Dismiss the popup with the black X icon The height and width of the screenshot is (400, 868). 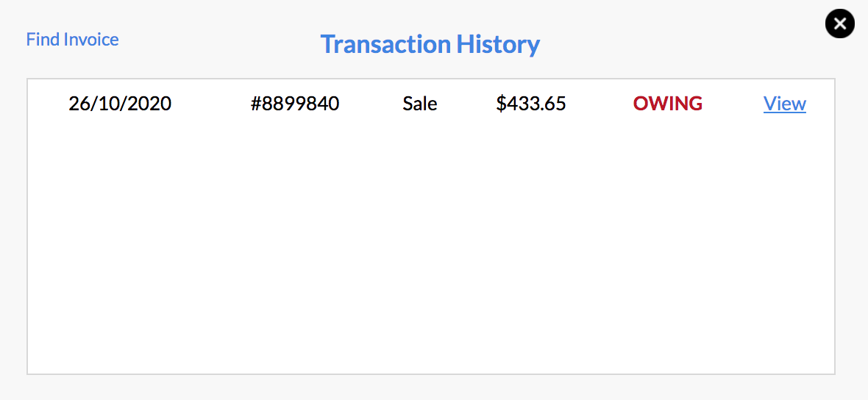840,24
